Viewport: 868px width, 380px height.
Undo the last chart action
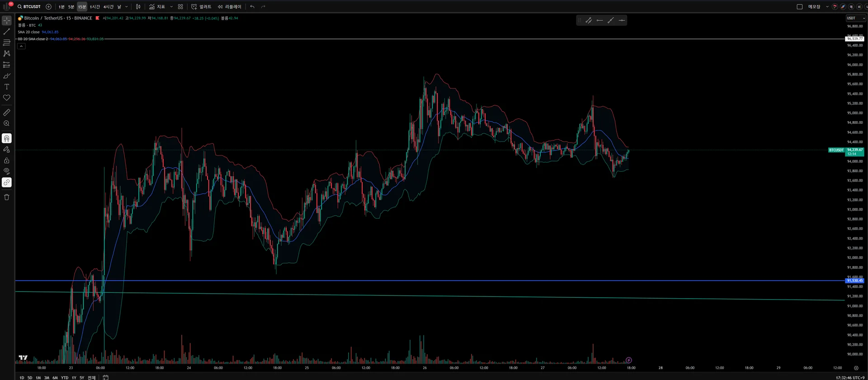pyautogui.click(x=252, y=7)
